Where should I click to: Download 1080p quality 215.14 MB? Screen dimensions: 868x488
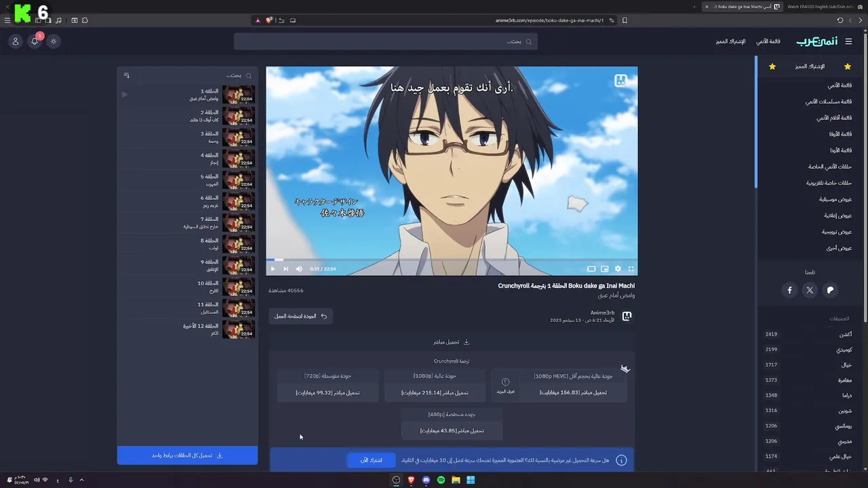click(x=435, y=392)
